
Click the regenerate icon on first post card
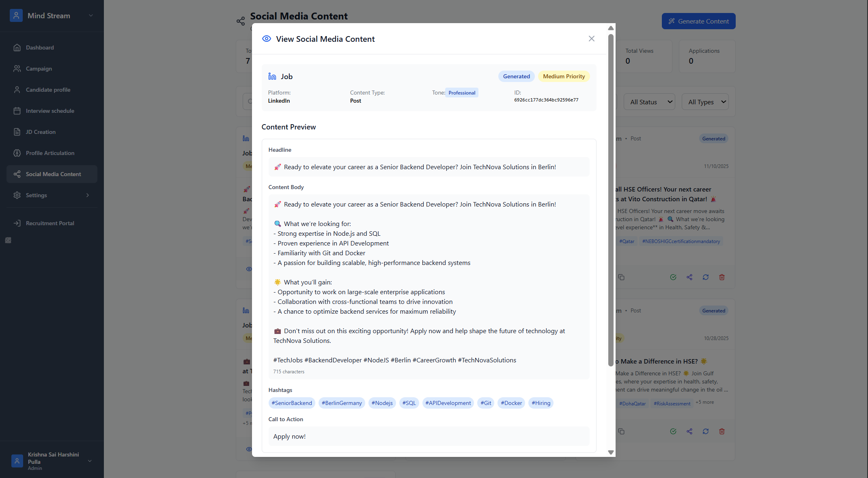coord(705,277)
